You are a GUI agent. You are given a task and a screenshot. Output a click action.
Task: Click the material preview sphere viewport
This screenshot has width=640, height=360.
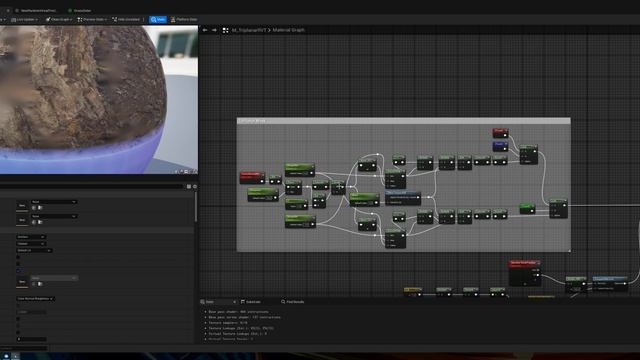click(x=99, y=100)
